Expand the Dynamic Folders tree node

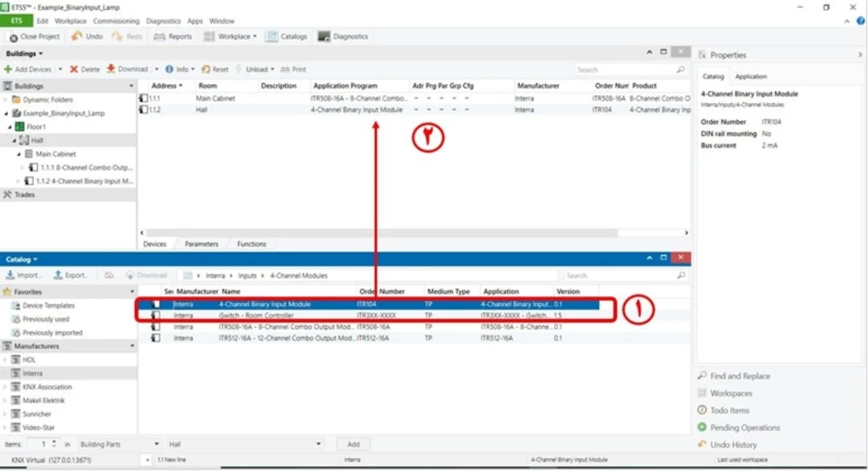tap(6, 100)
